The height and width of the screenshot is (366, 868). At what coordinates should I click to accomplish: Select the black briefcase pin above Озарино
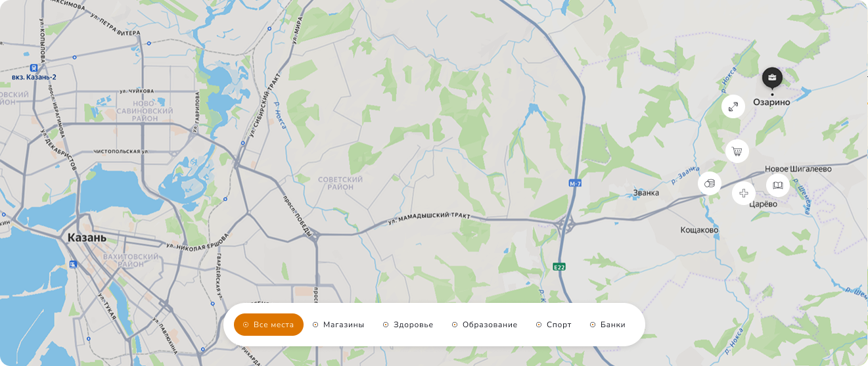(772, 79)
